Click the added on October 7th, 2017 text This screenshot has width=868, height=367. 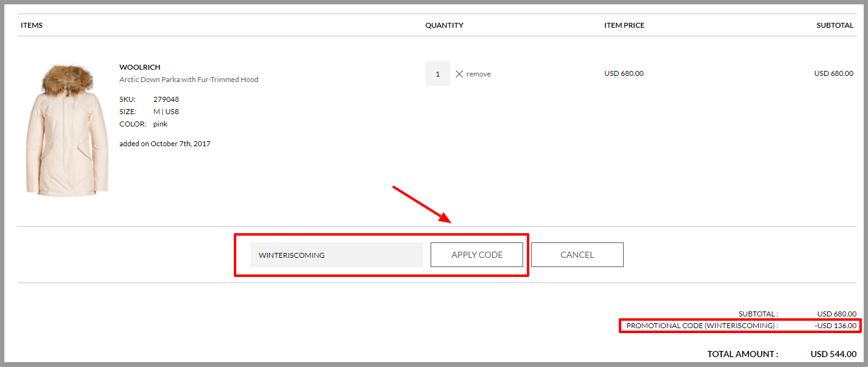click(x=165, y=144)
